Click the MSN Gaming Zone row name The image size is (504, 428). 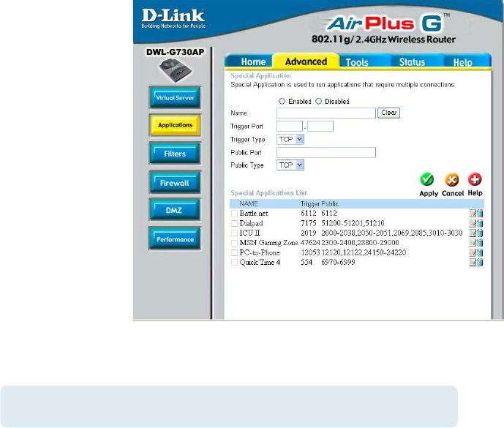click(x=268, y=242)
